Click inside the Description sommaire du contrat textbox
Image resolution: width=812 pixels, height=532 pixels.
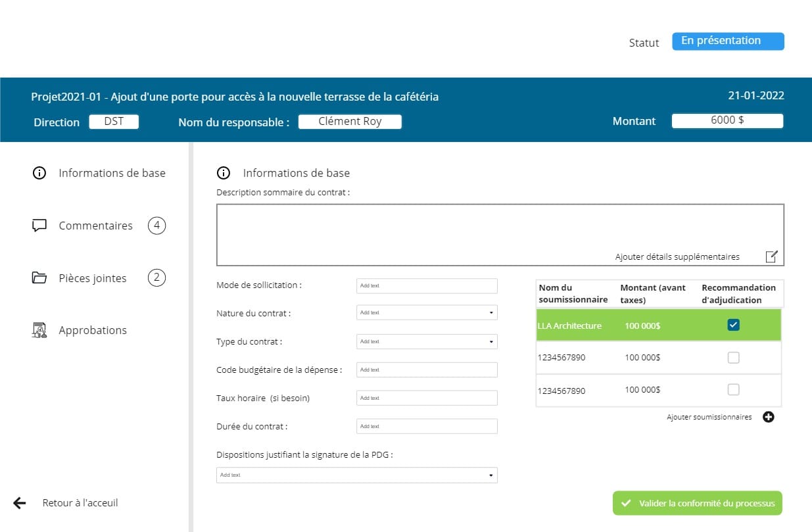[500, 235]
